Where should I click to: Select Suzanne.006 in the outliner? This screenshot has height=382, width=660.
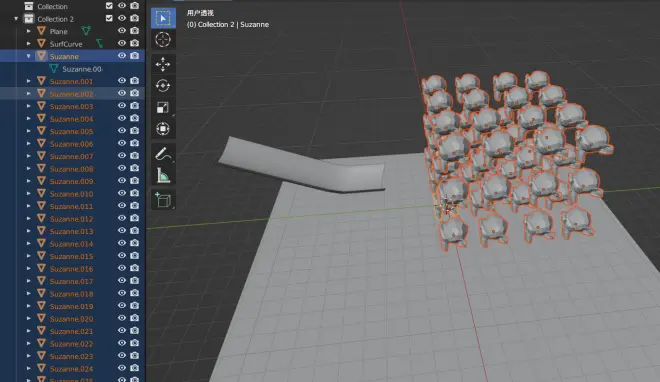pyautogui.click(x=71, y=144)
